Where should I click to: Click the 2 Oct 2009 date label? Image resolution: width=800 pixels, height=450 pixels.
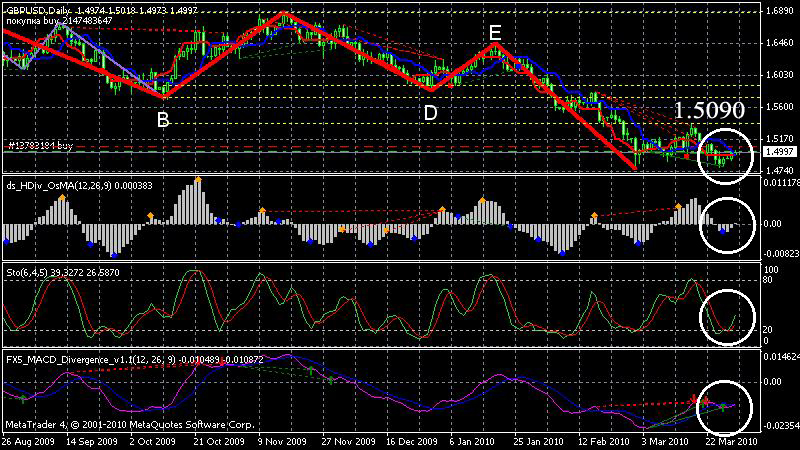click(x=155, y=441)
